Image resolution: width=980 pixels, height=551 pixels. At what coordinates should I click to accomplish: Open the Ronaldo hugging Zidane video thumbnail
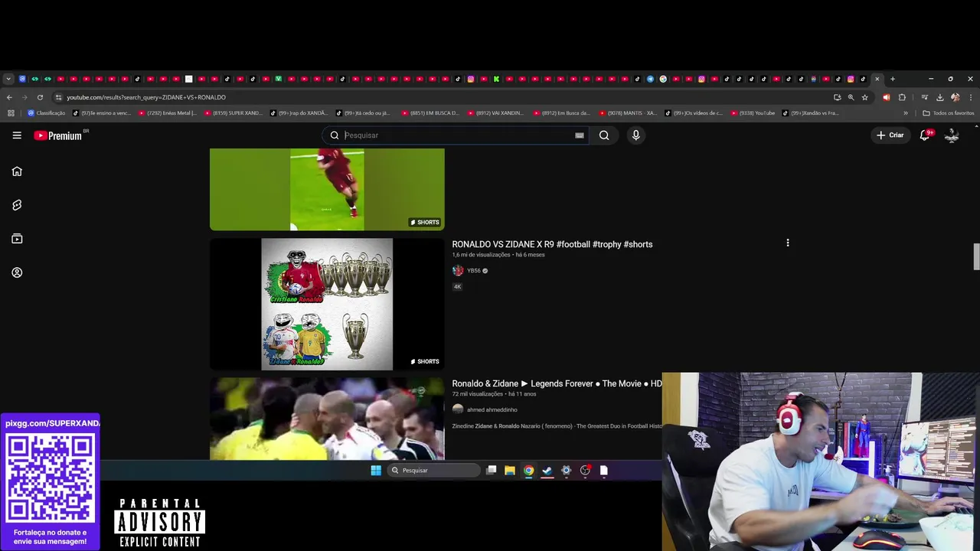tap(327, 419)
